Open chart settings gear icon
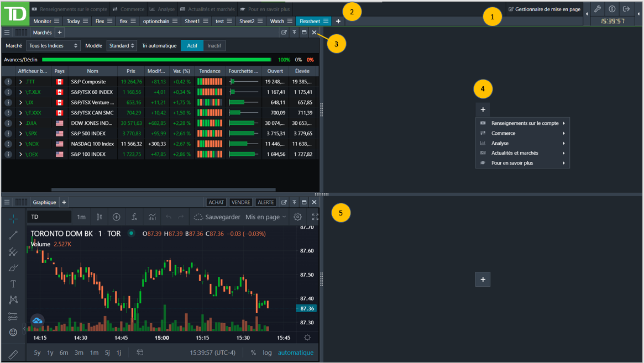This screenshot has width=644, height=363. click(x=297, y=217)
